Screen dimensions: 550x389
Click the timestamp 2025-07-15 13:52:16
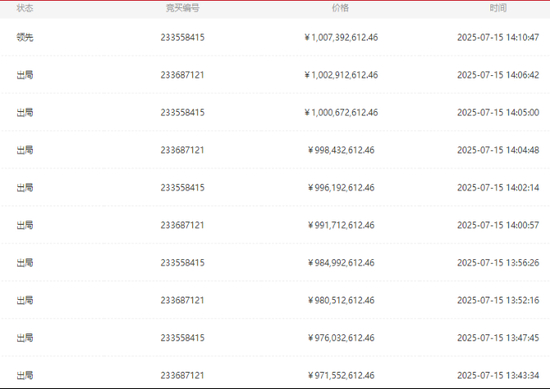click(498, 300)
